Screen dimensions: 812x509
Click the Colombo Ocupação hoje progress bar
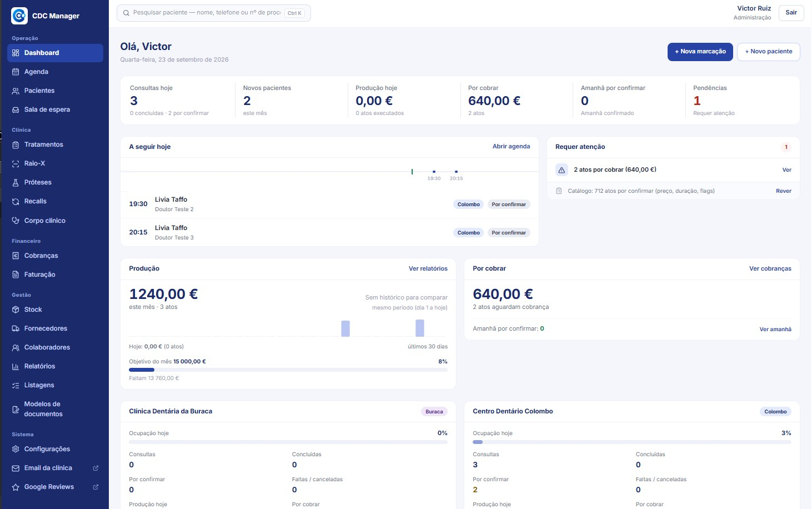(x=632, y=442)
